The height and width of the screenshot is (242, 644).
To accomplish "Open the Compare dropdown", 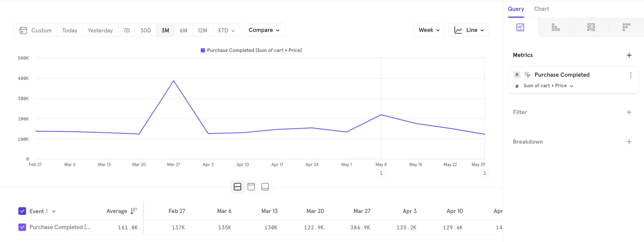I will 264,30.
